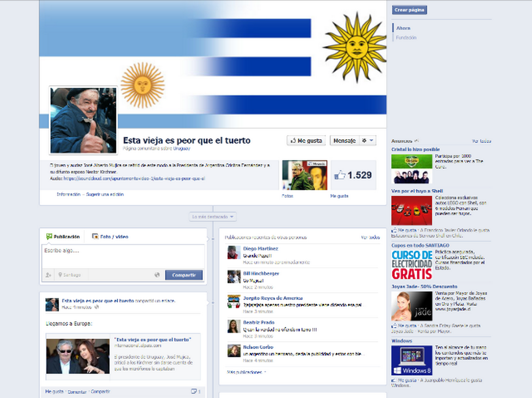Jump to Fundación in the timeline
Screen dimensions: 532x398
pyautogui.click(x=406, y=38)
